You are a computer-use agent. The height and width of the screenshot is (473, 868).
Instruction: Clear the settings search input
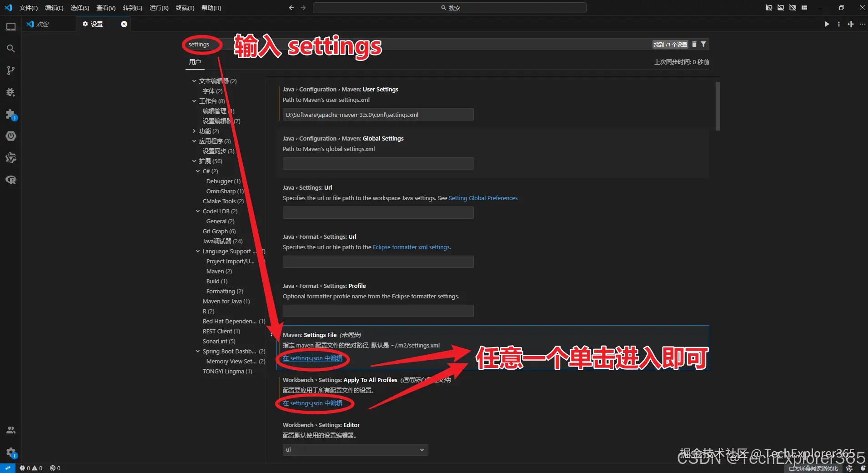694,44
